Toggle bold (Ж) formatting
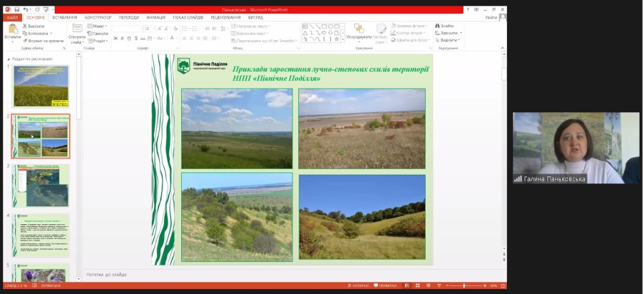 (116, 38)
